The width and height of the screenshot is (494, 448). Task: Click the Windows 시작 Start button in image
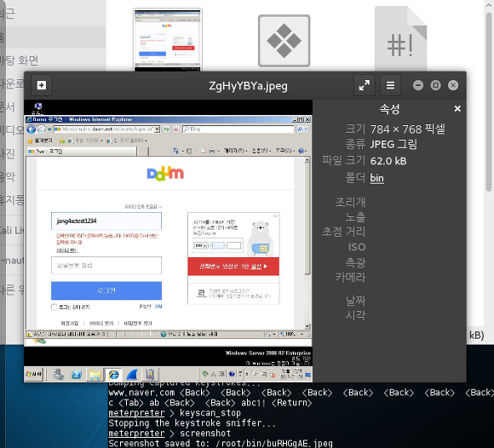[x=34, y=374]
